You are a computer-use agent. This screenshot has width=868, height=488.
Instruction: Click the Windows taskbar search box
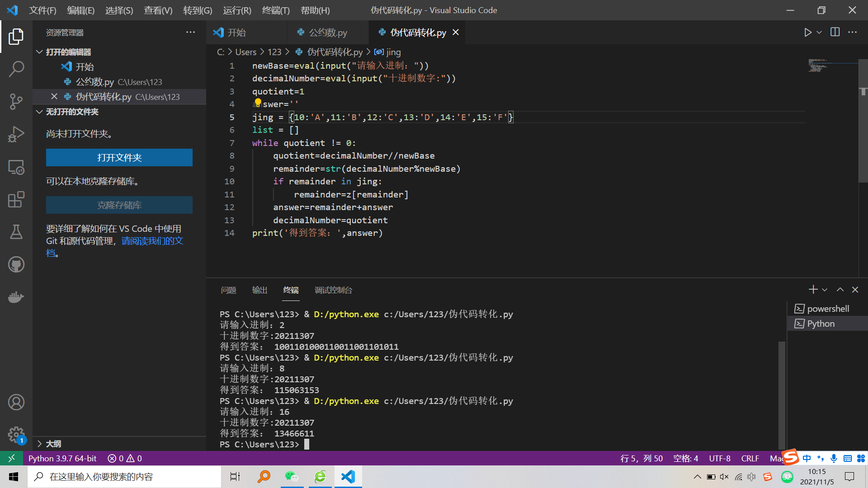[x=124, y=477]
